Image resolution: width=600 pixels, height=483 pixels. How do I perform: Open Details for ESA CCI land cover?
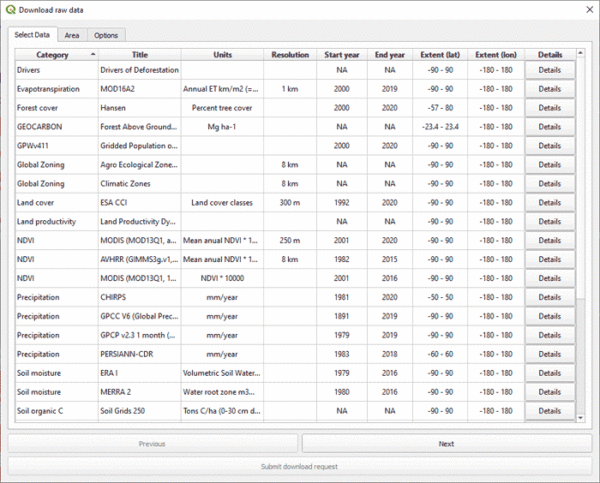tap(550, 202)
